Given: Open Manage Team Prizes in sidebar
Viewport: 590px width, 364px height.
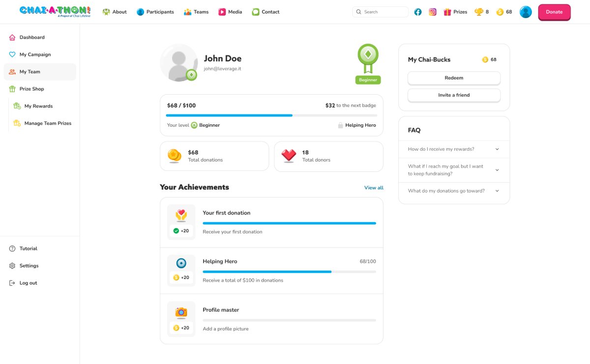Looking at the screenshot, I should click(x=43, y=123).
